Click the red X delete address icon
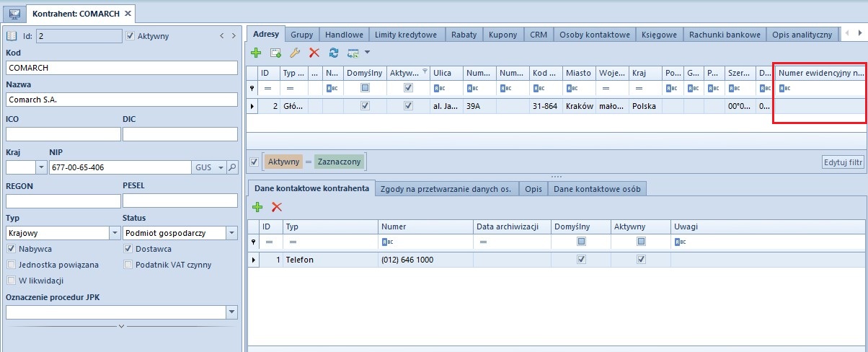 tap(314, 53)
